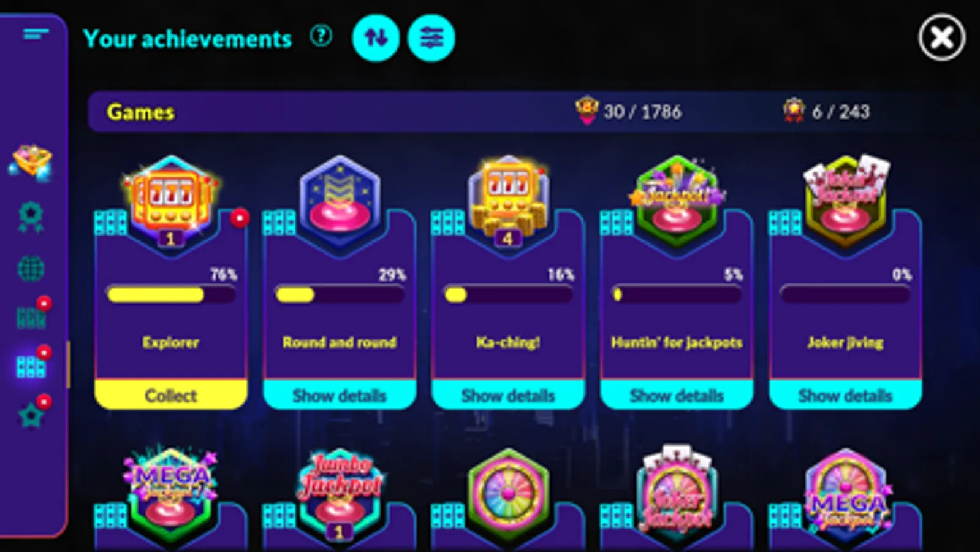Screen dimensions: 980x552
Task: Open the filter sliders button
Action: pos(431,38)
